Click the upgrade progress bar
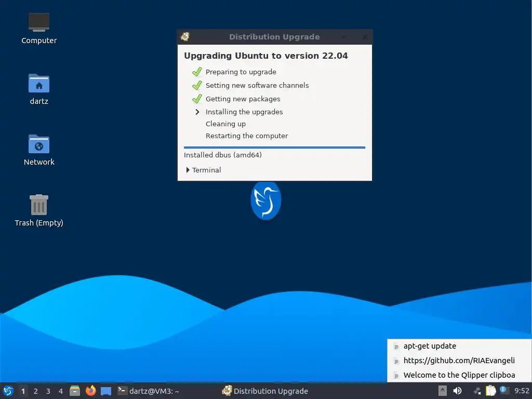Image resolution: width=532 pixels, height=399 pixels. (274, 148)
